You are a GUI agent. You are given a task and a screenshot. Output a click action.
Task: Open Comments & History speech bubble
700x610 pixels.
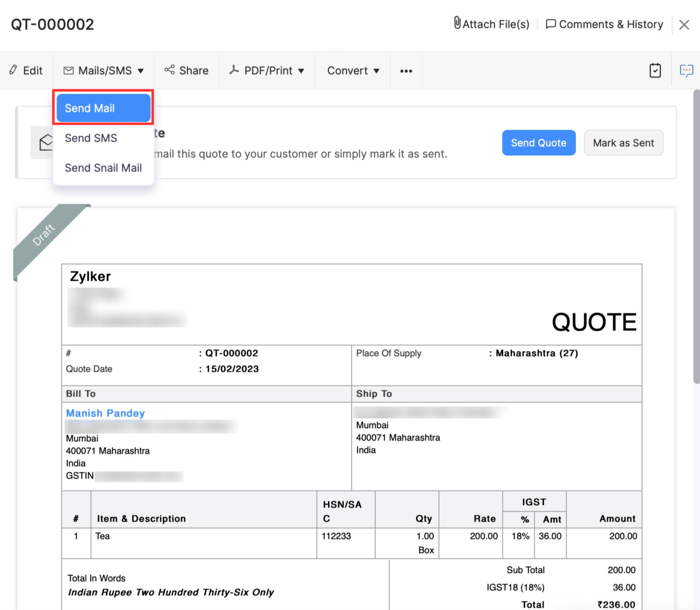(551, 24)
